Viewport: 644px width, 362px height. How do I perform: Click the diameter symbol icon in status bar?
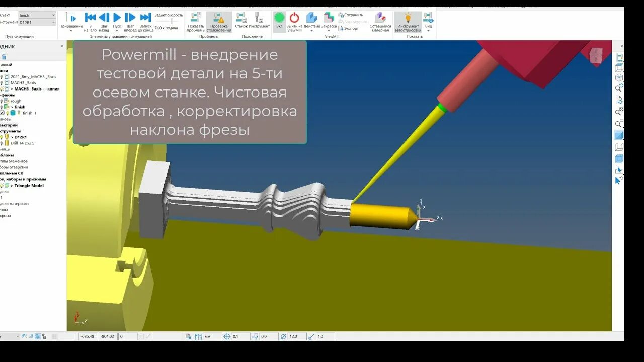[283, 336]
